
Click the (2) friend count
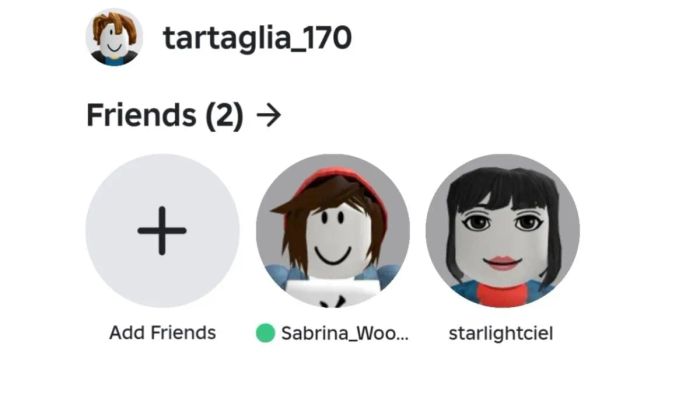tap(225, 116)
